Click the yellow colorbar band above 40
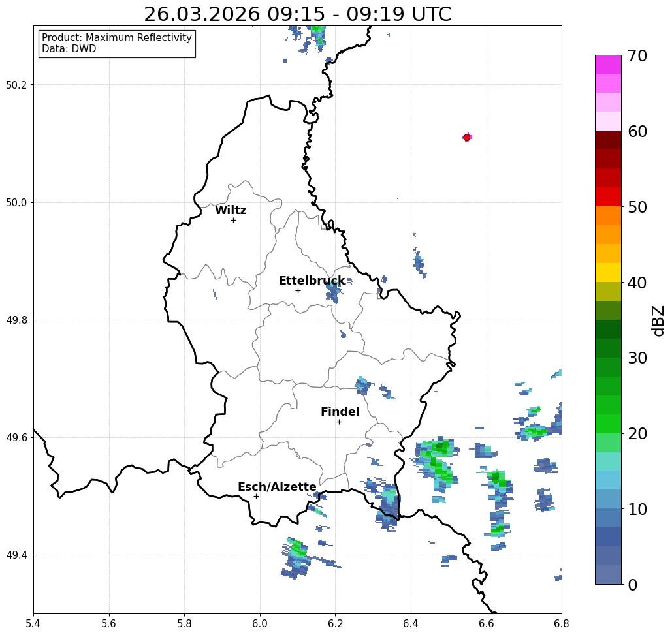The image size is (672, 635). (x=608, y=272)
